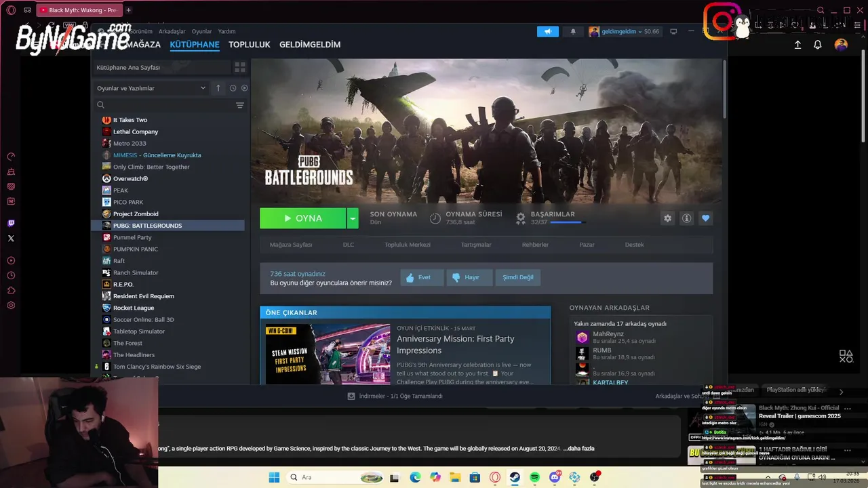Screen dimensions: 868x488
Task: Open Opera sidebar settings gear icon
Action: point(11,305)
